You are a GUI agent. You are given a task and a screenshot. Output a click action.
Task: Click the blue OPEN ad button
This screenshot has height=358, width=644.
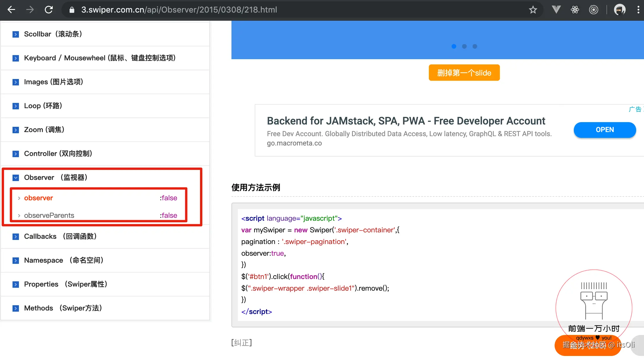(604, 130)
